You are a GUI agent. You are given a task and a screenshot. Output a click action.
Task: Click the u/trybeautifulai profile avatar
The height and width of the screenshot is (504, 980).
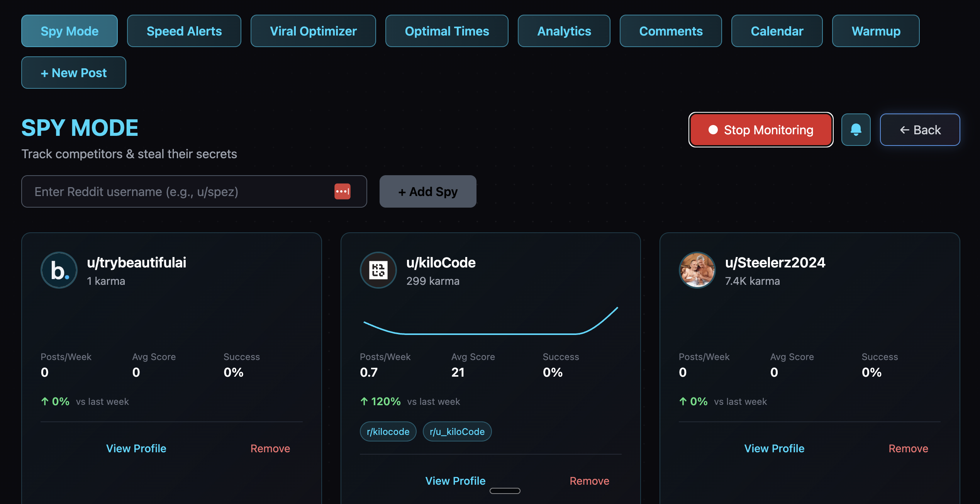pos(59,270)
